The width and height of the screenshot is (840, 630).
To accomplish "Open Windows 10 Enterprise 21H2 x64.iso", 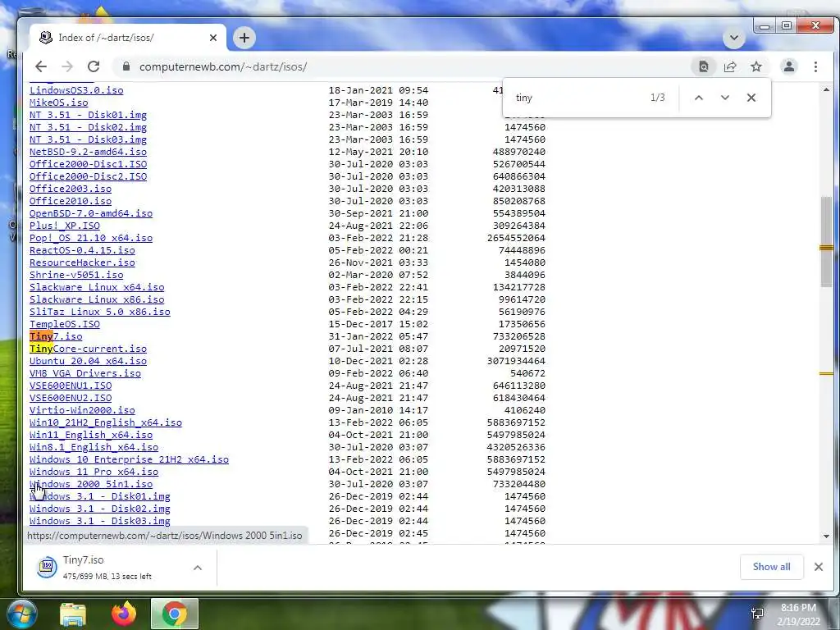I will [129, 459].
